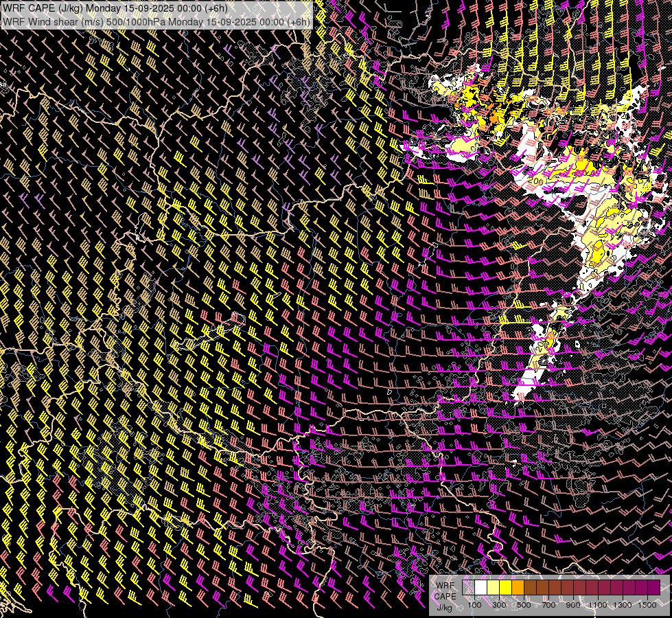672x618 pixels.
Task: Select the rightmost purple legend swatch
Action: tap(653, 587)
